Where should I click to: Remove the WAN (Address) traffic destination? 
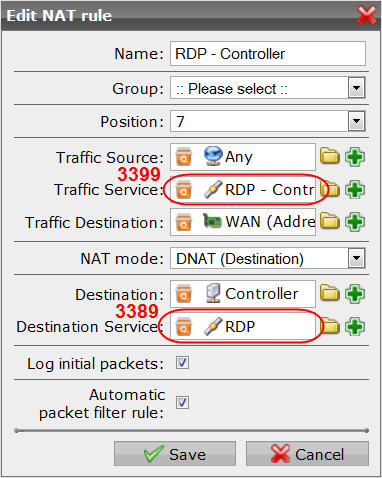point(184,222)
